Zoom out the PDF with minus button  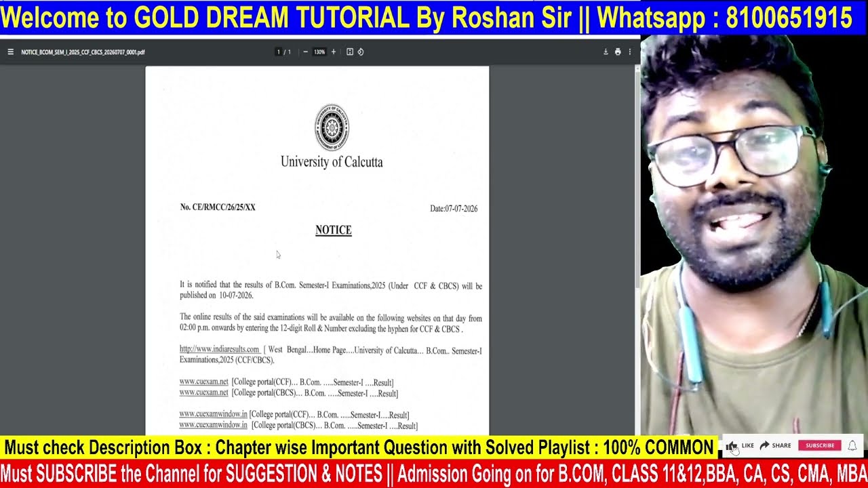point(305,52)
